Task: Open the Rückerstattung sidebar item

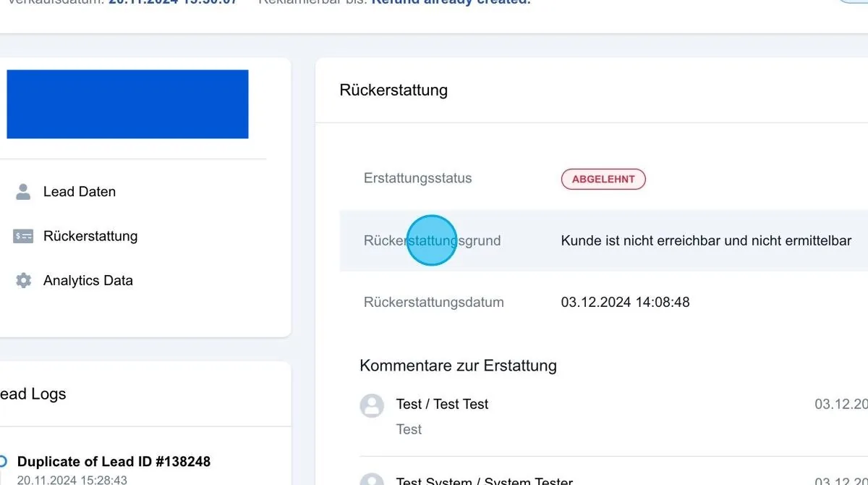Action: click(x=90, y=236)
